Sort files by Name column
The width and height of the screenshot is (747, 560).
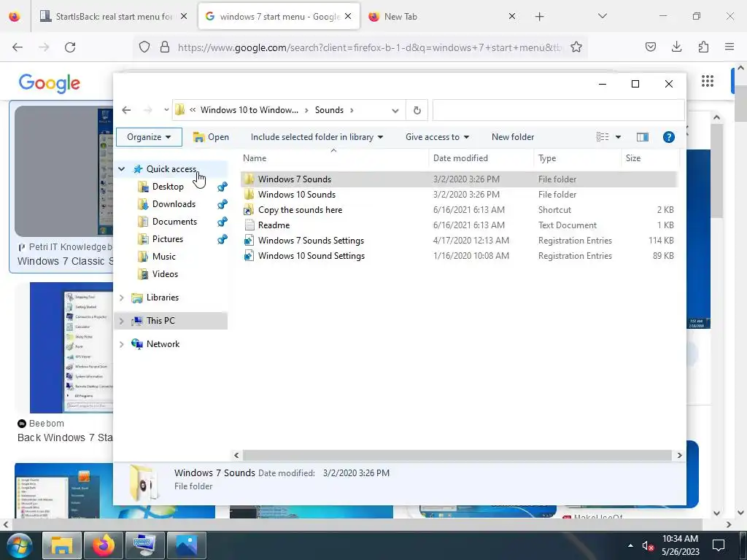point(333,158)
